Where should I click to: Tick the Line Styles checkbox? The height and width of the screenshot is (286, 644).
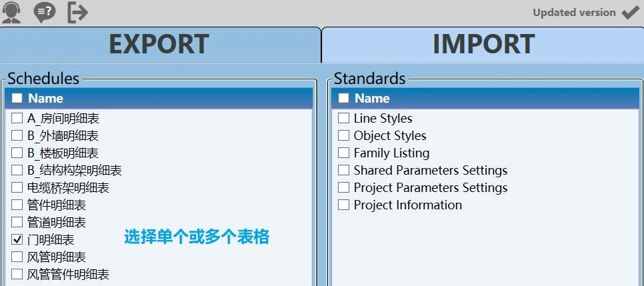343,119
